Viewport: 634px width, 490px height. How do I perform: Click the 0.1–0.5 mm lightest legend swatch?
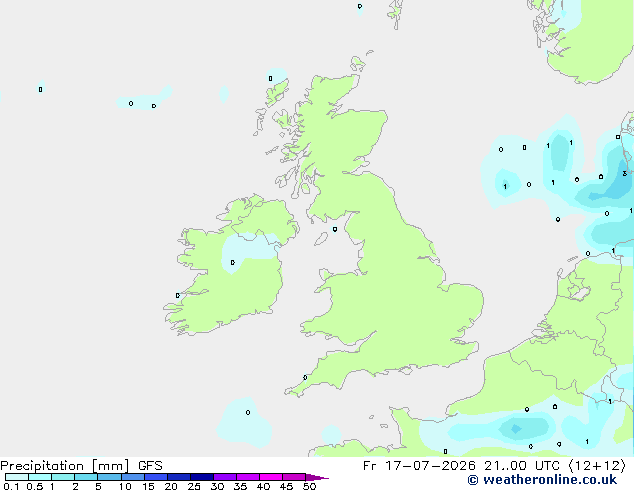tap(17, 477)
